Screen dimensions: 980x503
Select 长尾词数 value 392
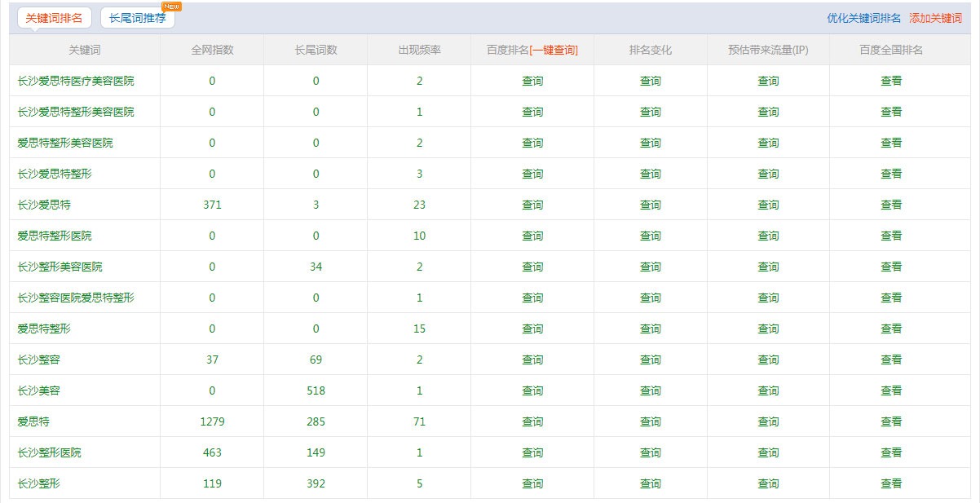coord(316,483)
